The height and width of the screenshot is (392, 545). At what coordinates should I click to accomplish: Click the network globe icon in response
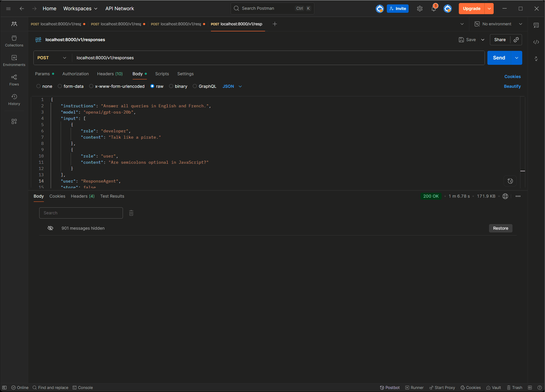tap(505, 196)
